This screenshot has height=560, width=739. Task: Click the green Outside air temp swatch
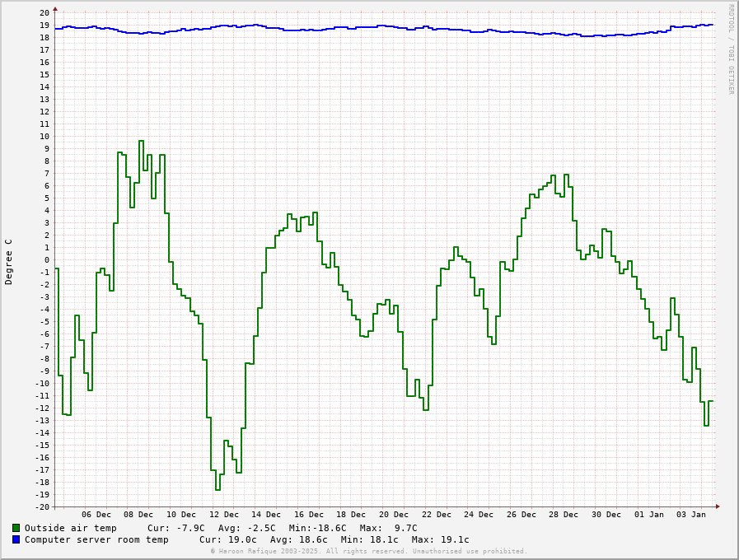click(x=16, y=528)
